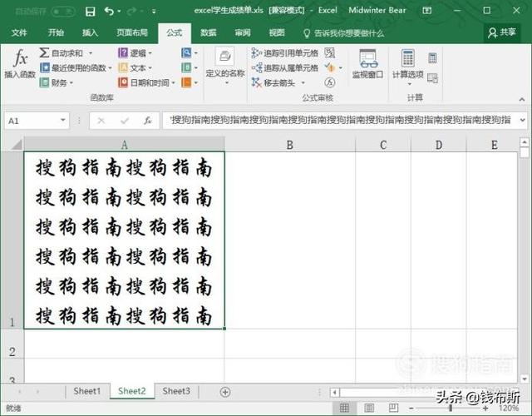Expand the AutoSum dropdown arrow
532x416 pixels.
tap(91, 53)
